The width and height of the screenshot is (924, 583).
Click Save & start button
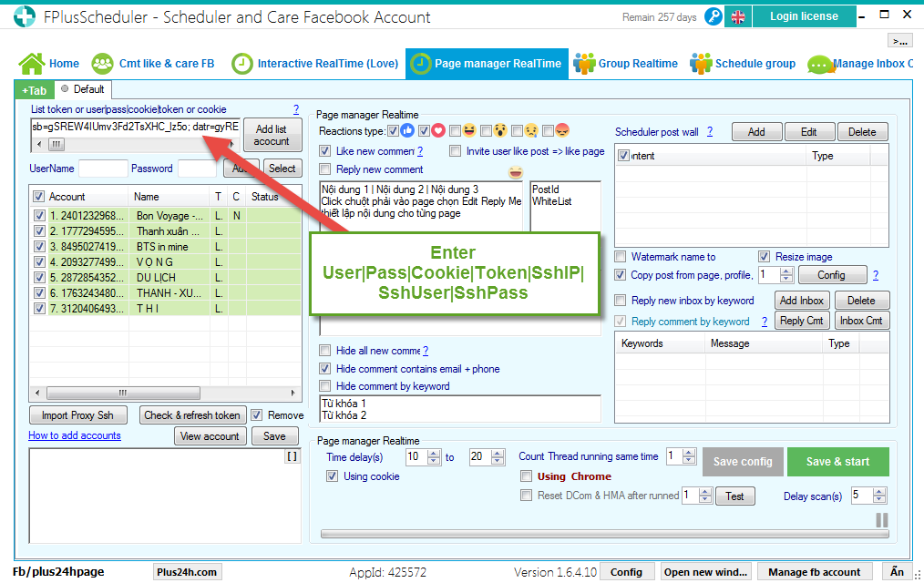click(x=838, y=462)
